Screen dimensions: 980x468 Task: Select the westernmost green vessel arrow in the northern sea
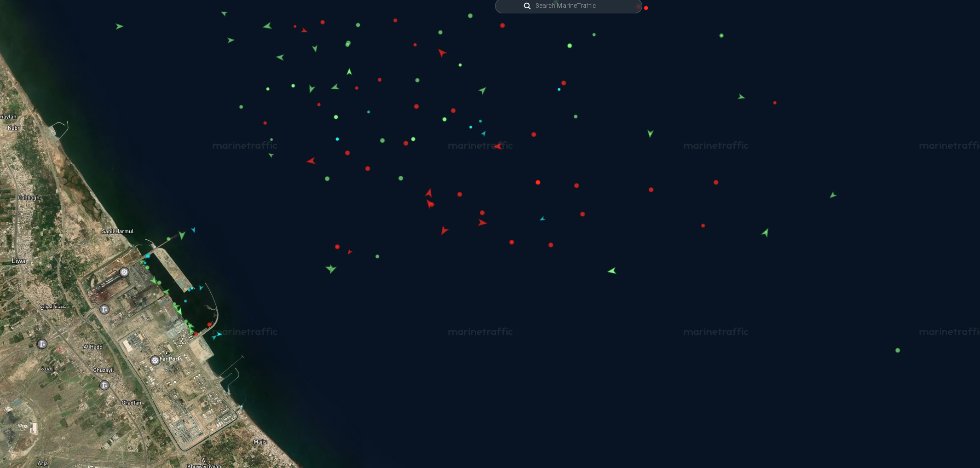coord(119,27)
